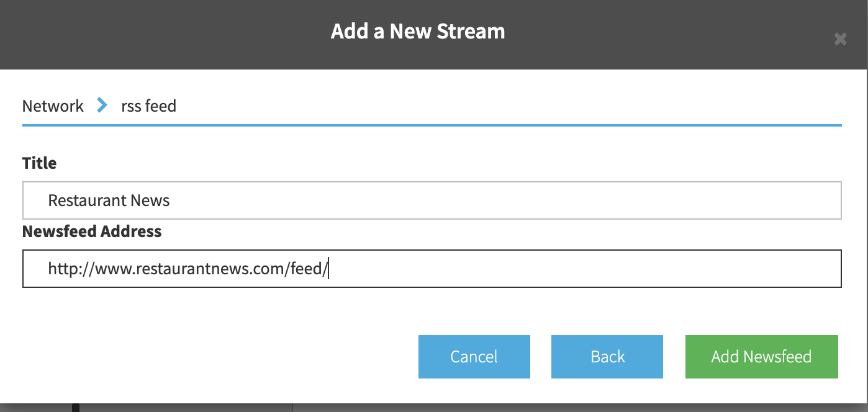Image resolution: width=868 pixels, height=412 pixels.
Task: Click the Title field label
Action: pyautogui.click(x=39, y=163)
